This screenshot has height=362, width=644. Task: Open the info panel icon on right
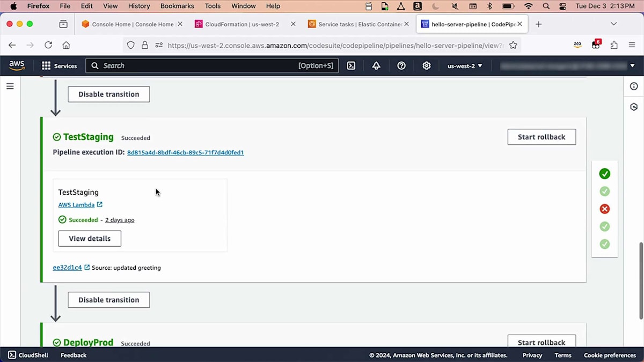634,86
